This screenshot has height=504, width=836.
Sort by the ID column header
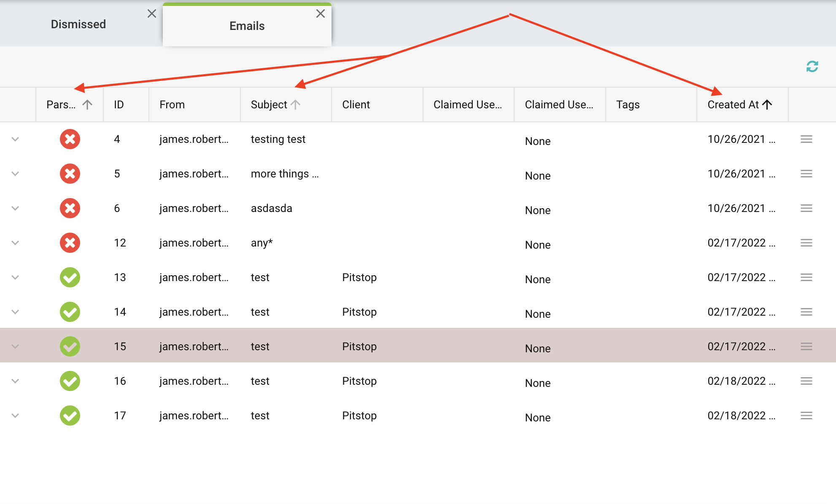point(119,105)
